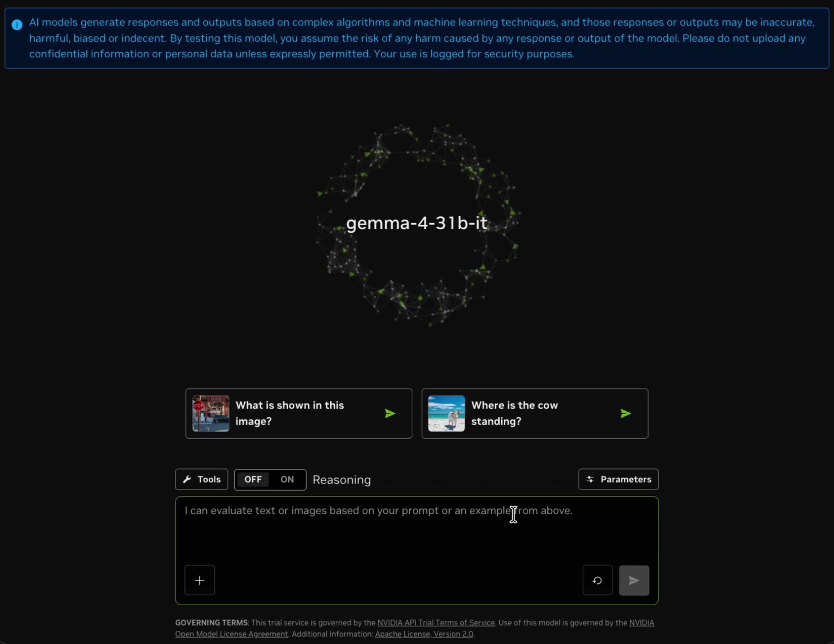Click the plus attachment button
The height and width of the screenshot is (644, 834).
pos(199,580)
